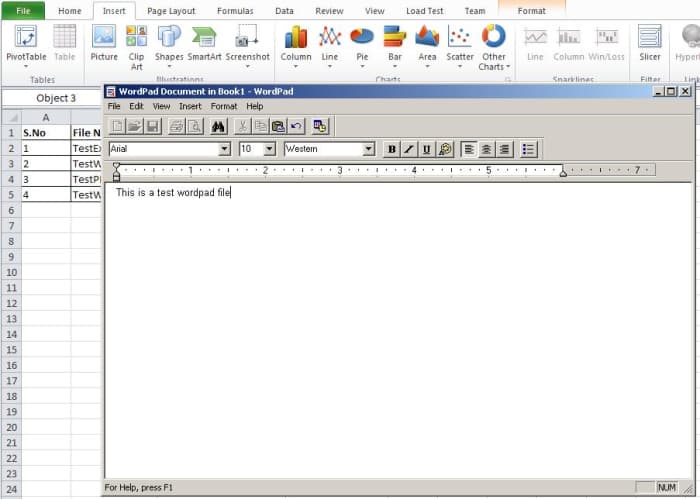The image size is (700, 499).
Task: Insert a Picture from the ribbon
Action: pyautogui.click(x=104, y=44)
